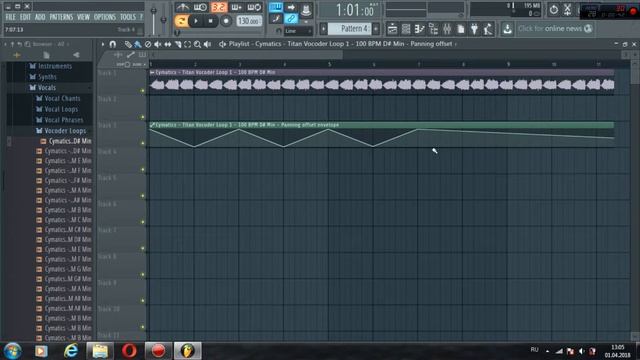Click the record button in transport
640x360 pixels.
click(x=226, y=21)
